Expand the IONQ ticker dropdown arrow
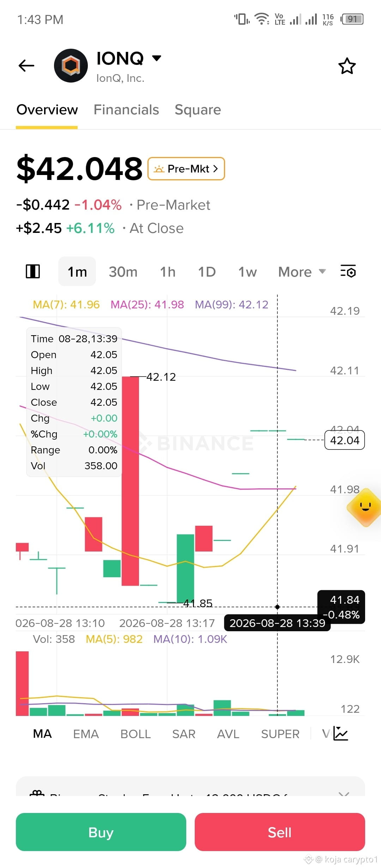The image size is (381, 868). [x=156, y=58]
